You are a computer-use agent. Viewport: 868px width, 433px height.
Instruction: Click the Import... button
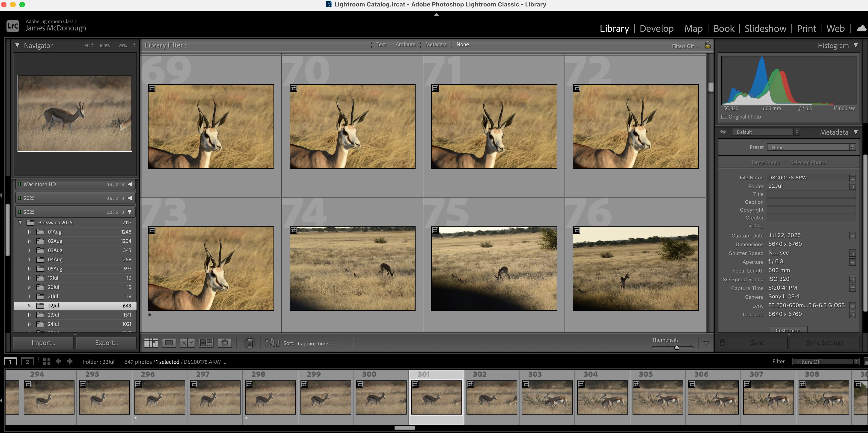tap(43, 343)
